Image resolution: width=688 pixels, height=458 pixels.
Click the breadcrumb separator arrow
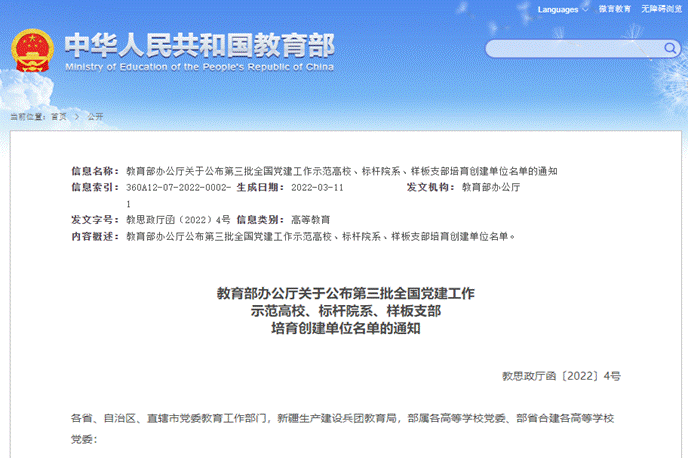[77, 116]
